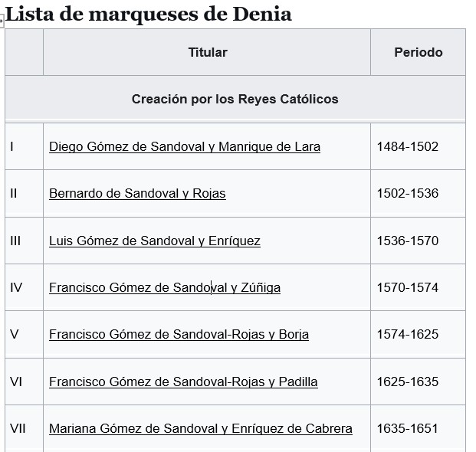The width and height of the screenshot is (476, 452).
Task: Open Francisco Gómez de Sandoval-Rojas y Padilla link
Action: point(182,382)
